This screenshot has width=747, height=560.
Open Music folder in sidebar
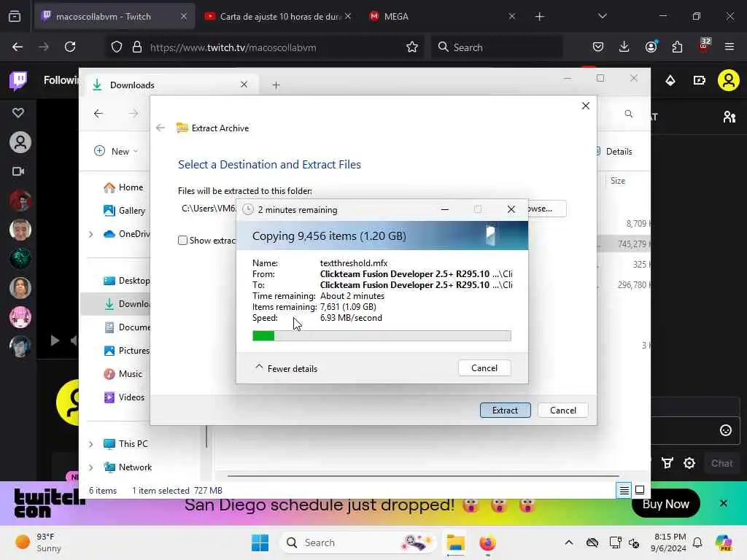tap(123, 374)
